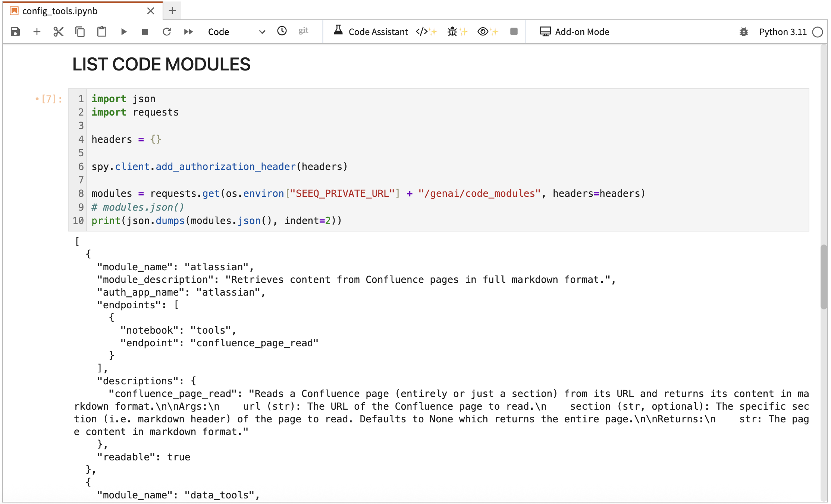This screenshot has height=504, width=831.
Task: Open the AI code explanation tool
Action: click(487, 32)
